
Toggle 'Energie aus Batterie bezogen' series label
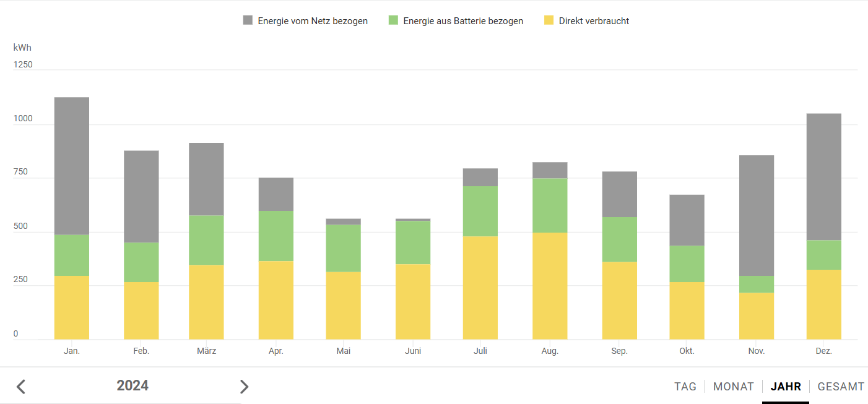463,21
